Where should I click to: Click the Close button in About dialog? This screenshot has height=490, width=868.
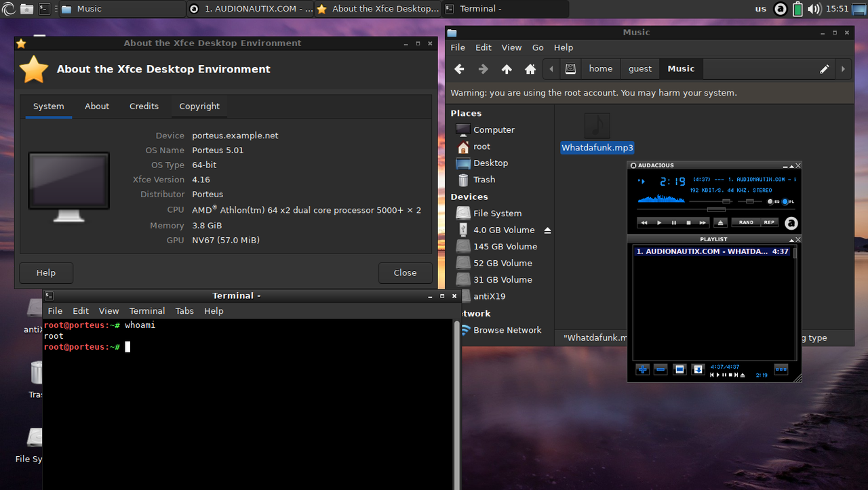coord(405,272)
